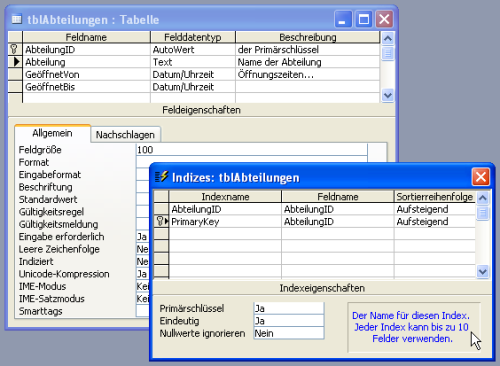Viewport: 500px width, 366px height.
Task: Click the key row selector of the PrimaryKey index
Action: pos(161,221)
